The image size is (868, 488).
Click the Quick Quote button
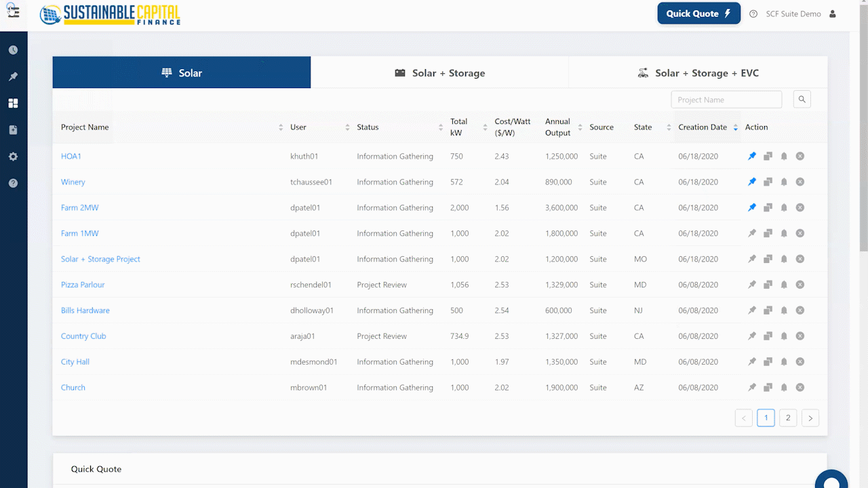pos(698,14)
